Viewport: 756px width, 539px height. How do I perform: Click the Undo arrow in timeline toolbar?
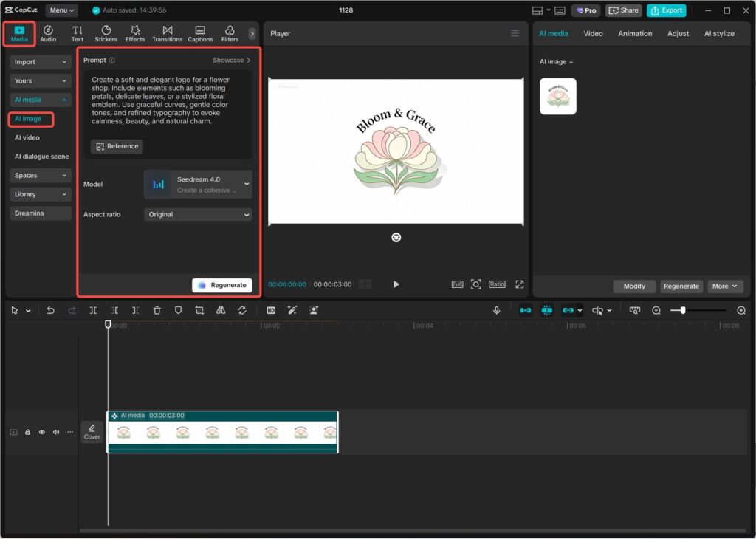point(50,311)
